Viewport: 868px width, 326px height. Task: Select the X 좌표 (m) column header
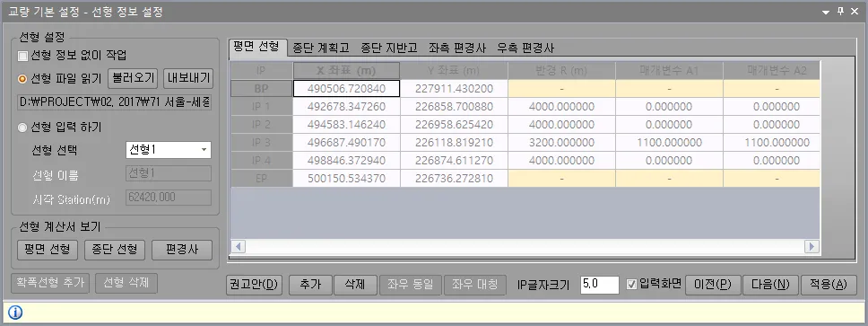tap(346, 70)
